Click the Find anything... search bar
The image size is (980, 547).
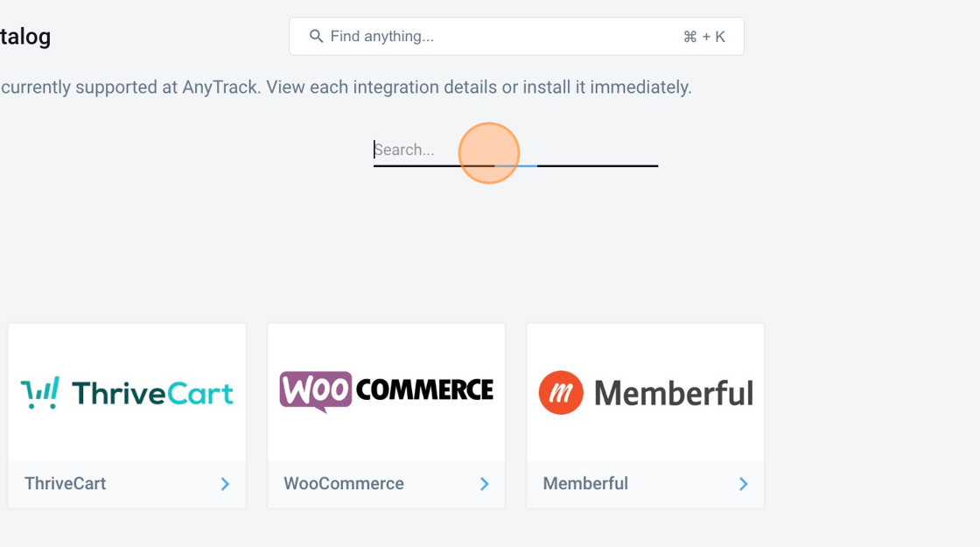pyautogui.click(x=516, y=36)
